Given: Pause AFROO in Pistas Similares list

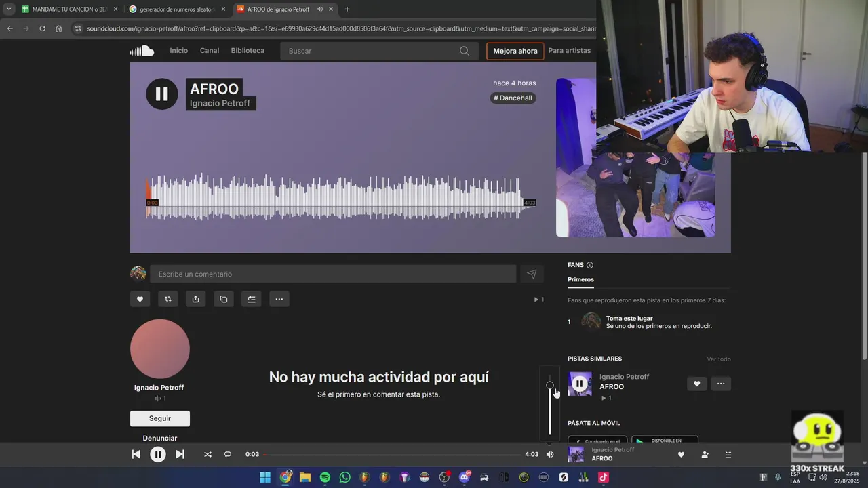Looking at the screenshot, I should pos(579,384).
